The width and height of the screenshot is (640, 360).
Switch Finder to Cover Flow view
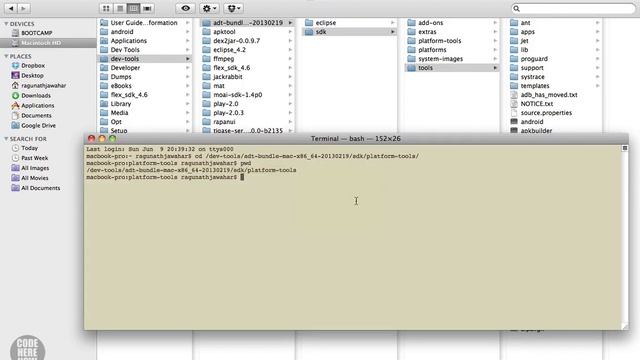tap(147, 8)
